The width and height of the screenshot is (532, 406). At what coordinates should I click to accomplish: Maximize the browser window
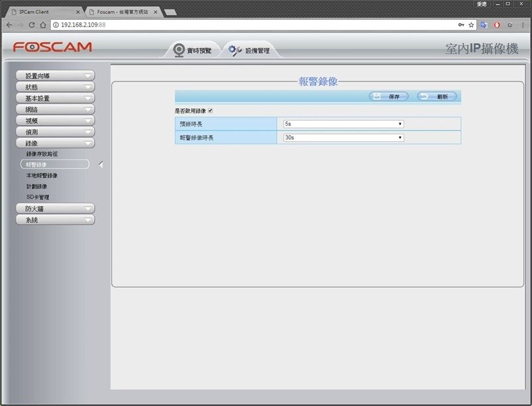(508, 4)
